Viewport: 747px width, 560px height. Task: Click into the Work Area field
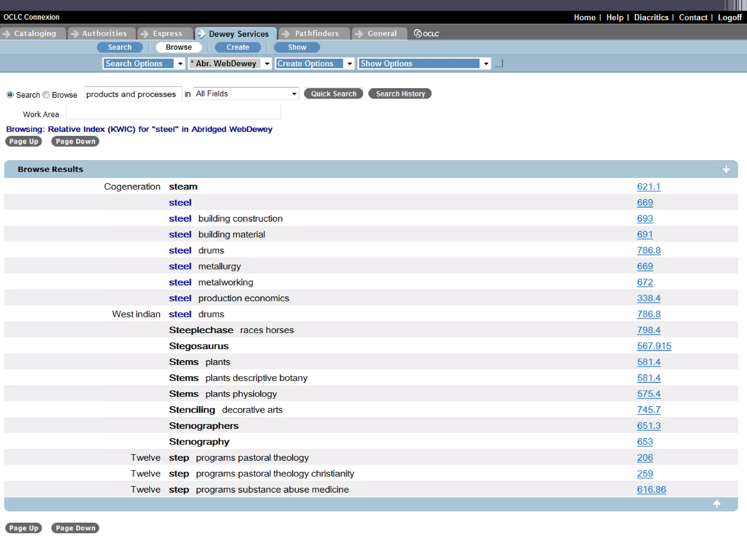pyautogui.click(x=173, y=113)
